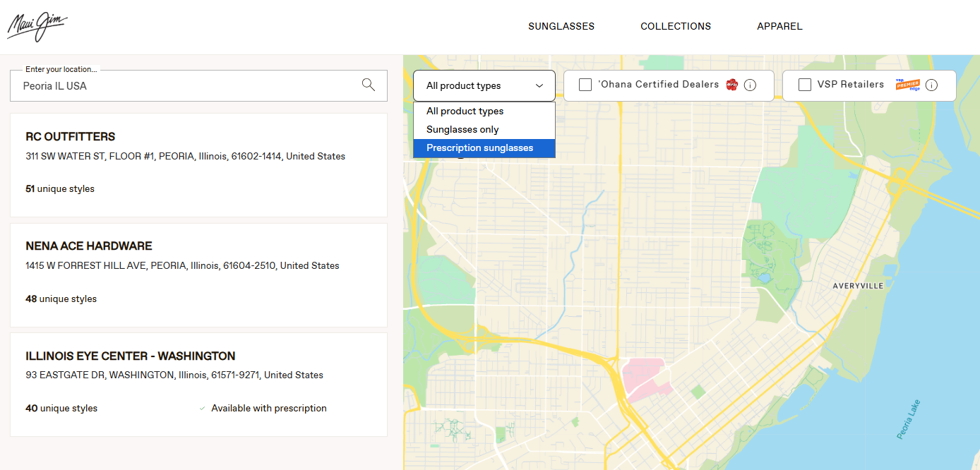
Task: Choose 'Sunglasses only' from the dropdown
Action: (x=462, y=130)
